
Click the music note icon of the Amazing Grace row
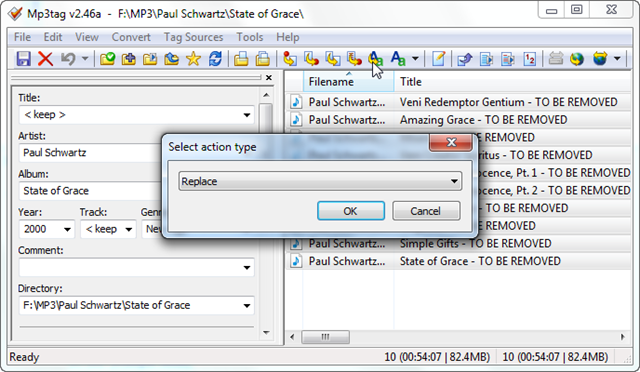pos(296,120)
